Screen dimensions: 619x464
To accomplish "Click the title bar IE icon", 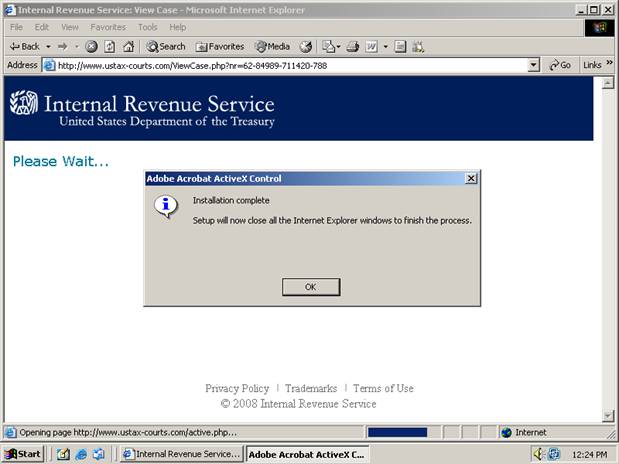I will tap(9, 9).
